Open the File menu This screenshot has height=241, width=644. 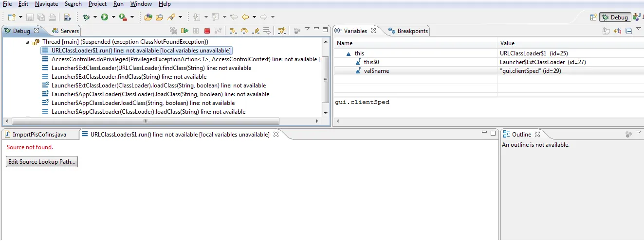click(x=7, y=4)
